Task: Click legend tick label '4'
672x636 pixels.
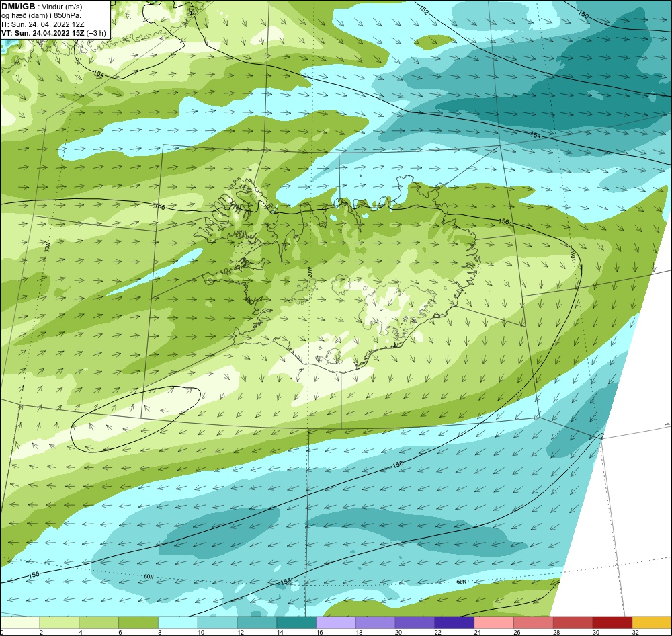Action: click(81, 632)
